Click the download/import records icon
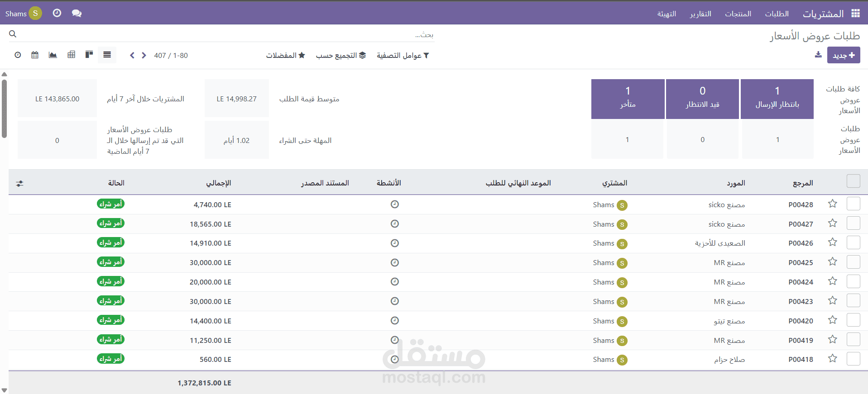868x394 pixels. (818, 55)
